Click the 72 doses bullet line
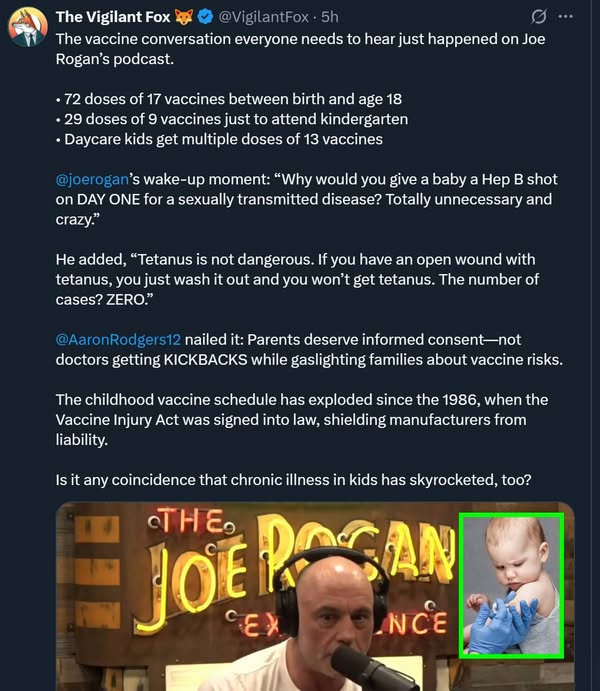This screenshot has height=691, width=600. coord(229,99)
